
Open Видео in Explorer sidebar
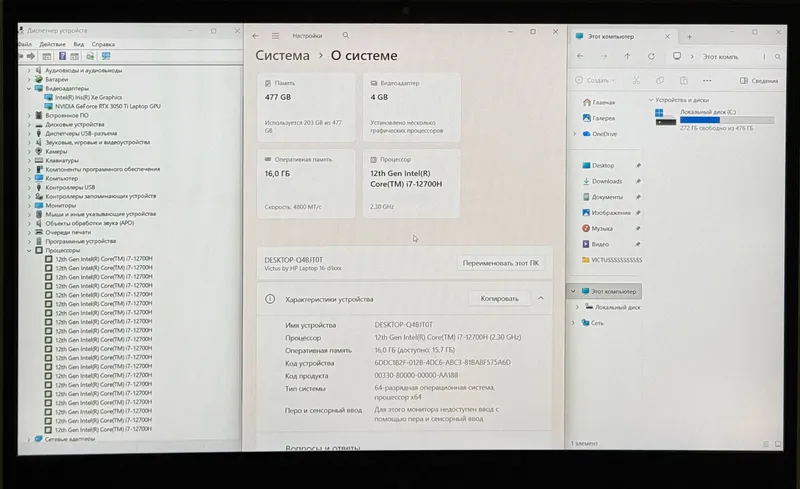(x=595, y=244)
